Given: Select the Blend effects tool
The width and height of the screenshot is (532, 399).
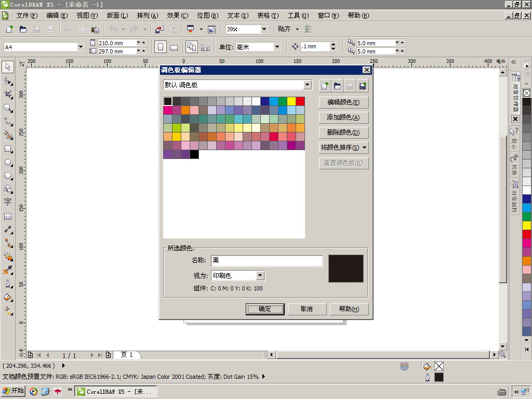Looking at the screenshot, I should coord(8,257).
